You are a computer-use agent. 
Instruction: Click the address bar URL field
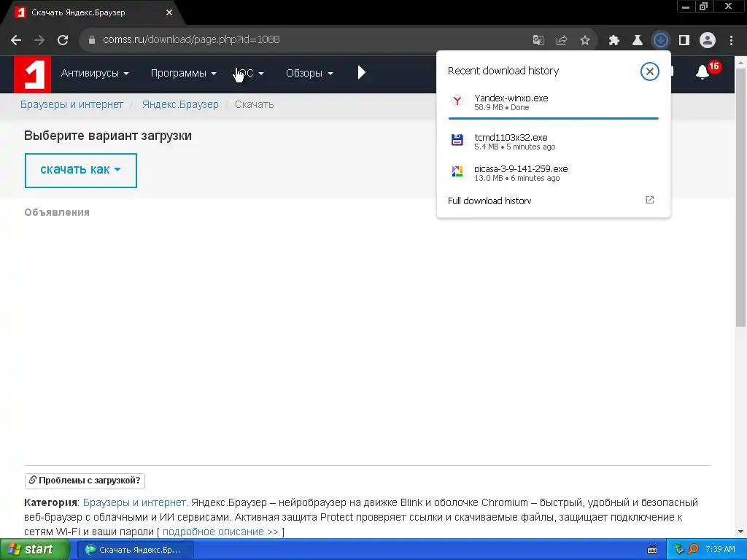[x=305, y=40]
